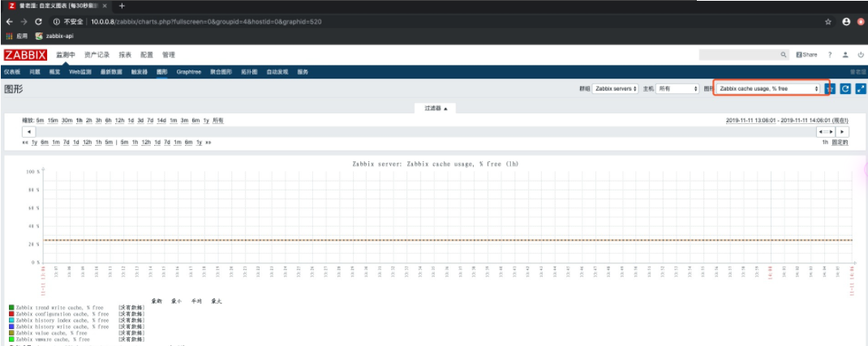Click the cyan history index cache swatch
The height and width of the screenshot is (346, 868).
pyautogui.click(x=11, y=320)
